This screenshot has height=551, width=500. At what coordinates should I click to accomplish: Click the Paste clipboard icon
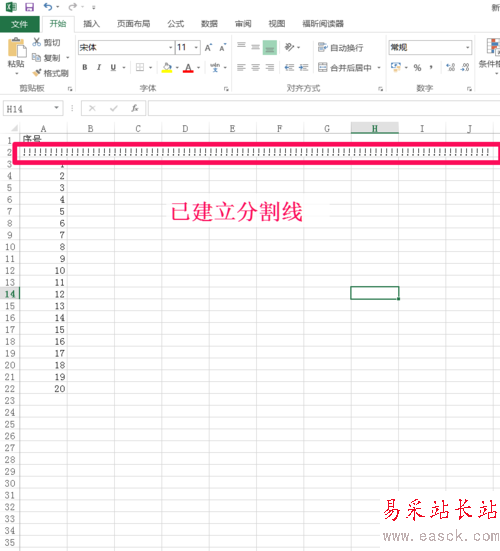click(x=16, y=47)
